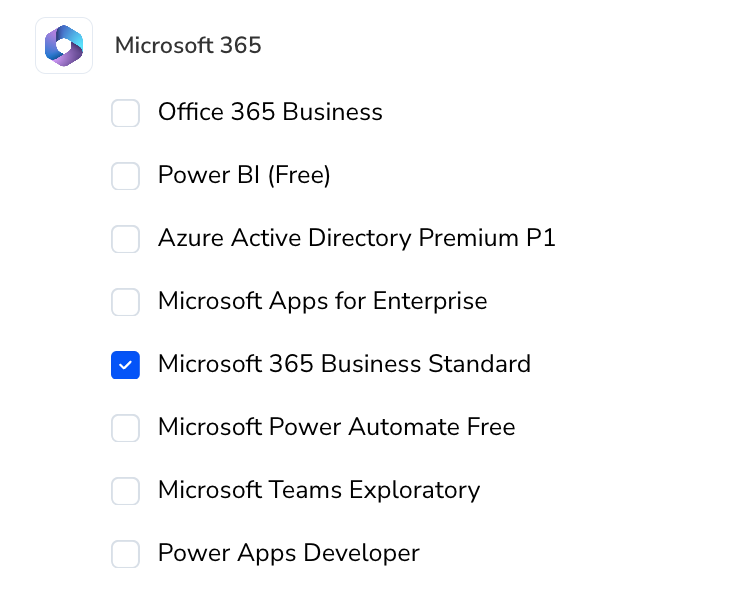
Task: Click Microsoft 365 Business Standard label text
Action: click(345, 364)
